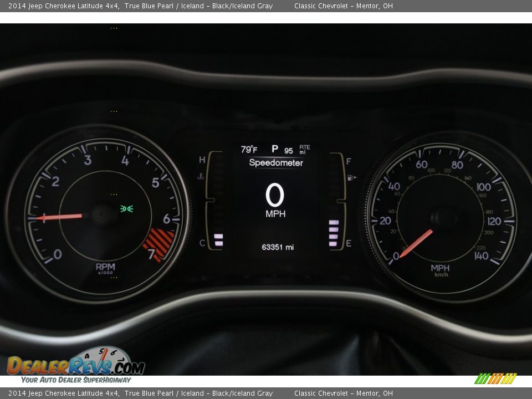Click the DealerRevs.com logo
532x399 pixels.
76,365
